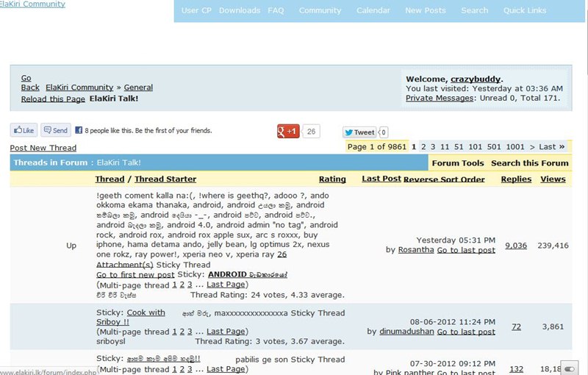The width and height of the screenshot is (588, 375).
Task: Open crazybuddy profile link
Action: point(476,79)
